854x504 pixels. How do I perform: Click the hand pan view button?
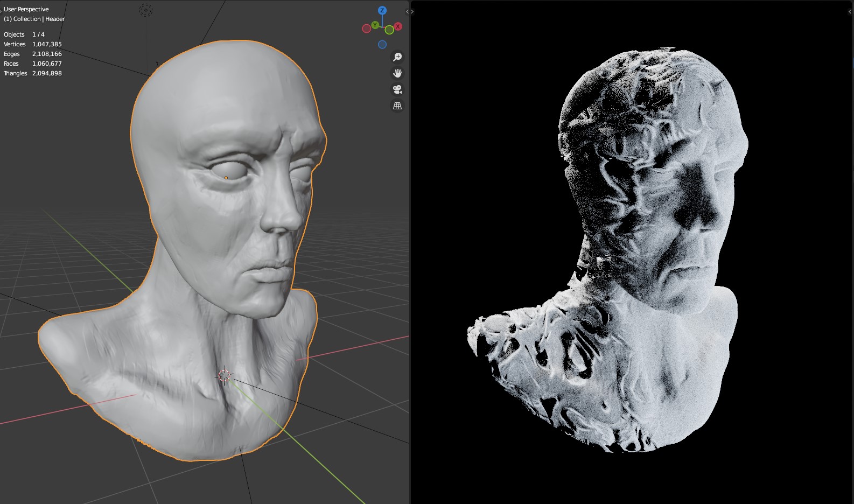coord(397,73)
